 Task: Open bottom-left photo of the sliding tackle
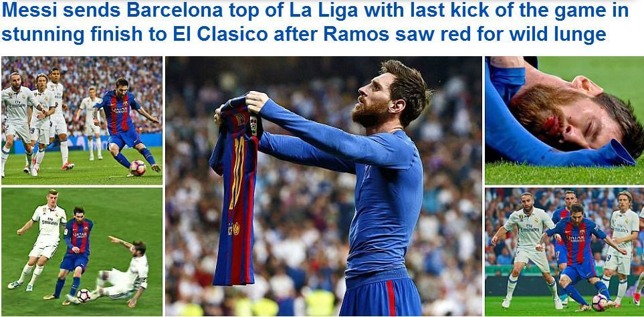pyautogui.click(x=82, y=251)
